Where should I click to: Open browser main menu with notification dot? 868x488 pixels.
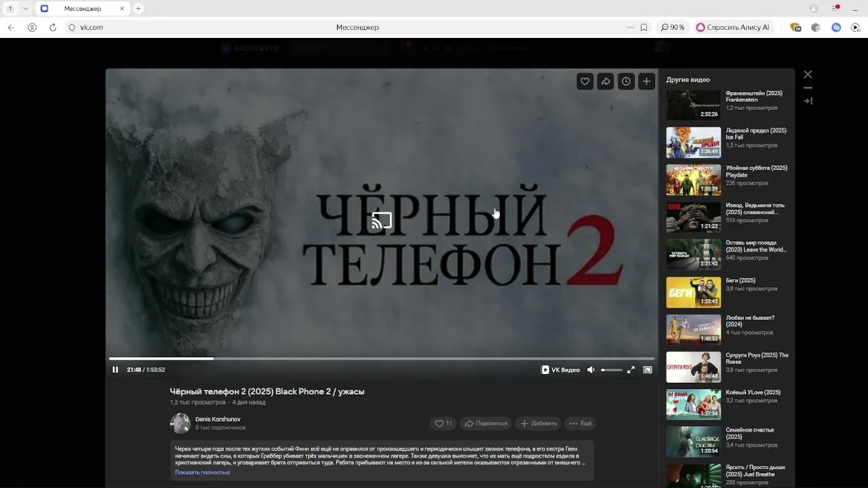click(835, 8)
